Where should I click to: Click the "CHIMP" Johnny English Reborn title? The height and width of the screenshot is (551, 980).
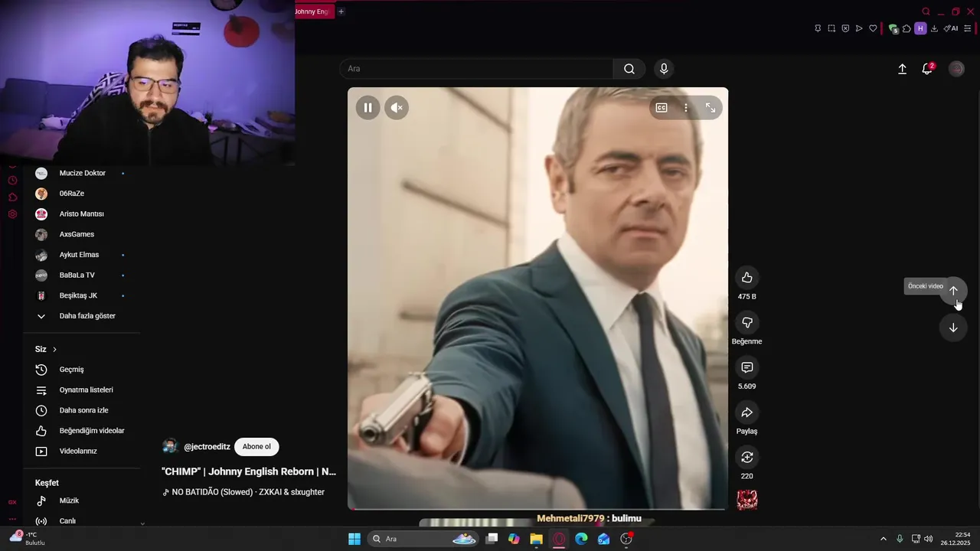(249, 471)
